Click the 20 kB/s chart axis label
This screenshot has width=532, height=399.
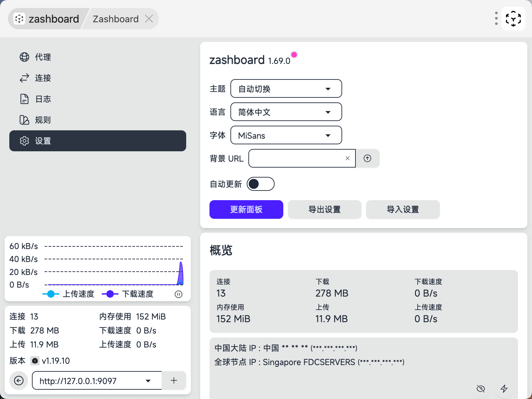pyautogui.click(x=24, y=272)
